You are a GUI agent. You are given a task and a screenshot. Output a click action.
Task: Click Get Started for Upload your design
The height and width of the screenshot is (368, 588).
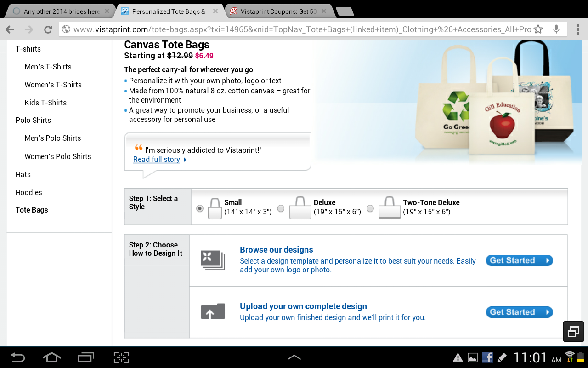(519, 312)
